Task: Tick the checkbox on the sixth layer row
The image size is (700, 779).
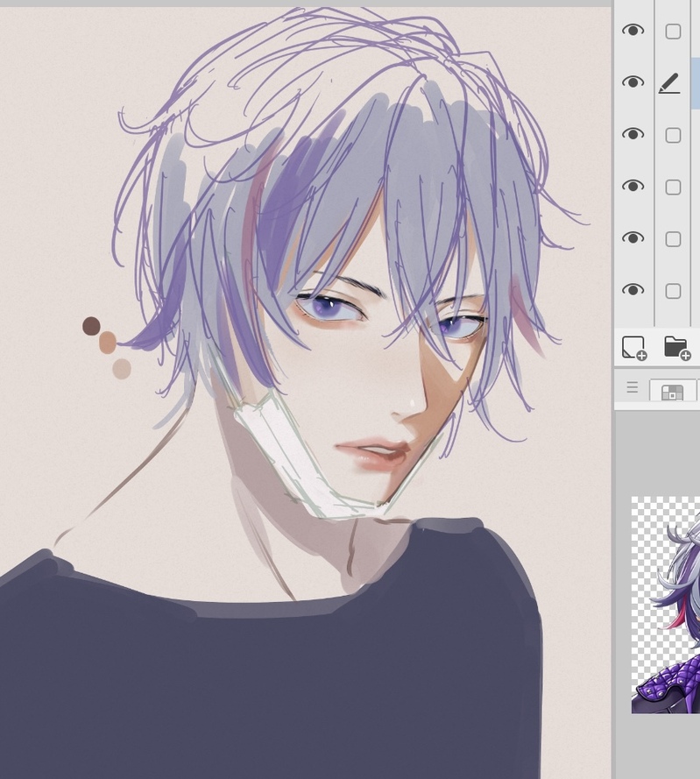Action: (x=673, y=291)
